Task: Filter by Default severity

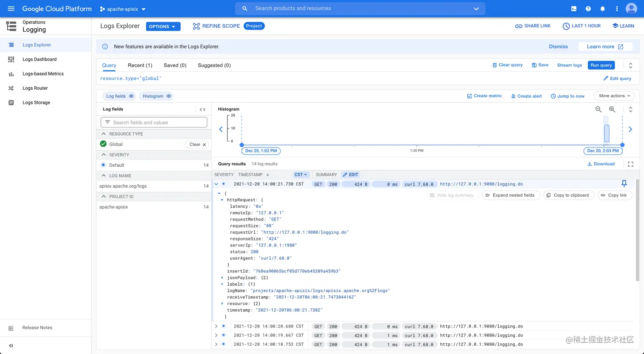Action: click(154, 165)
